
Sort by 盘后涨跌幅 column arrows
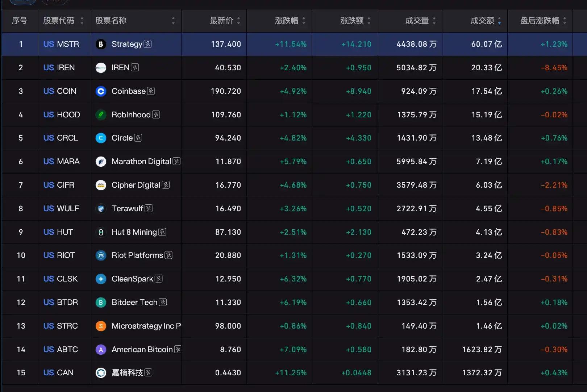565,21
